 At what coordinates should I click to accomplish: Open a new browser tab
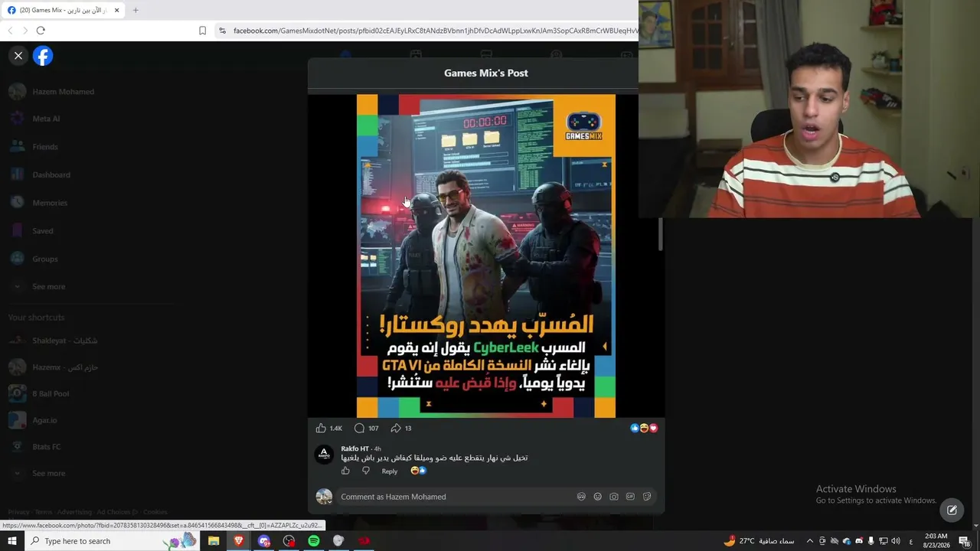tap(136, 11)
